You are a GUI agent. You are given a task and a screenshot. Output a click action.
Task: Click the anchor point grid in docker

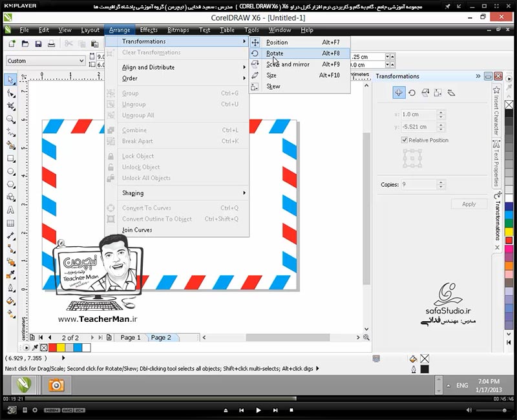[x=412, y=158]
